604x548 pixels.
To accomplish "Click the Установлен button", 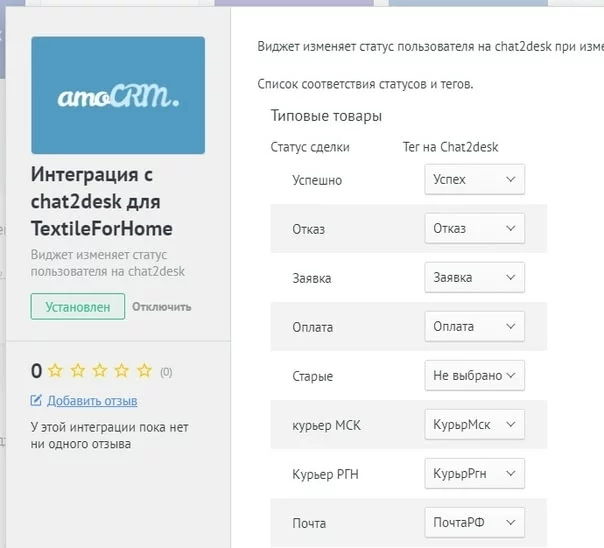I will point(78,306).
